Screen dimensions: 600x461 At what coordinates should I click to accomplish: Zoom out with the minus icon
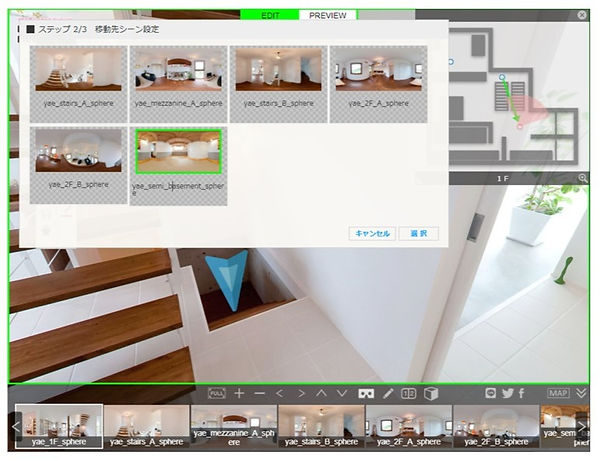(x=259, y=394)
